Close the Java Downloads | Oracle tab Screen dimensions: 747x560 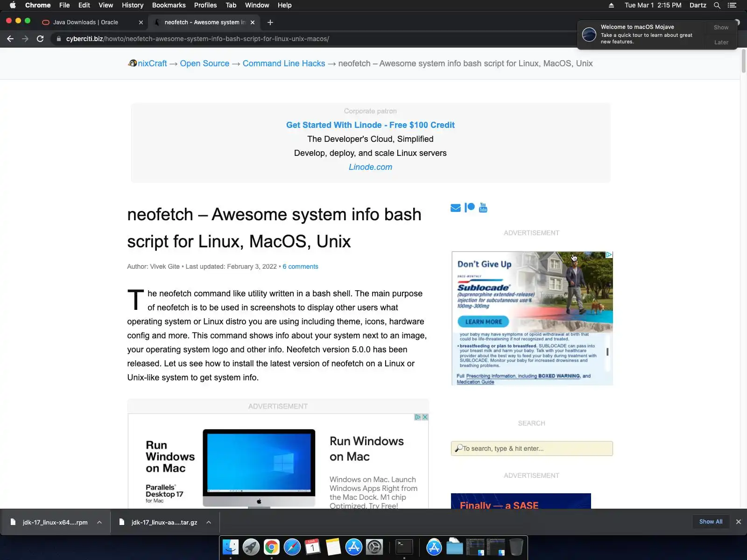(141, 22)
